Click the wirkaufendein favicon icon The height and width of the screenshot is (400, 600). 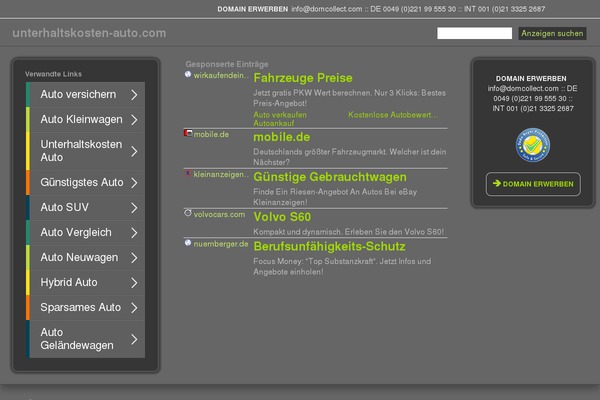tap(188, 74)
